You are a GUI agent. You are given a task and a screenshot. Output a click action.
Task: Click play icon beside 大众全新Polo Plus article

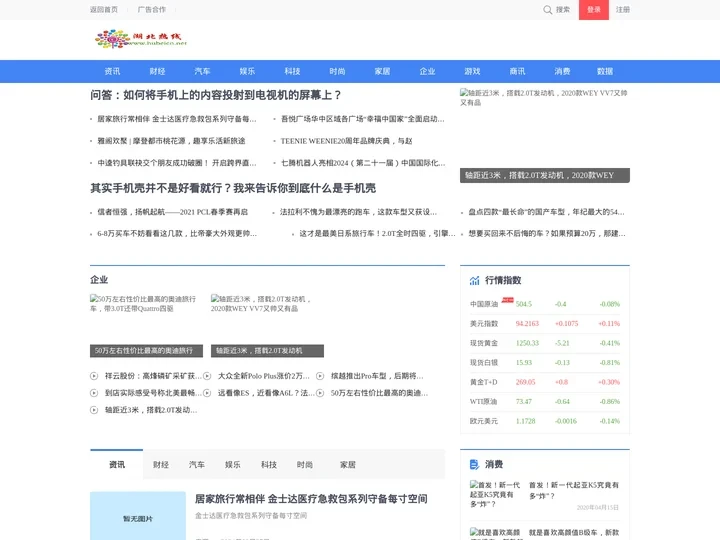click(x=207, y=376)
